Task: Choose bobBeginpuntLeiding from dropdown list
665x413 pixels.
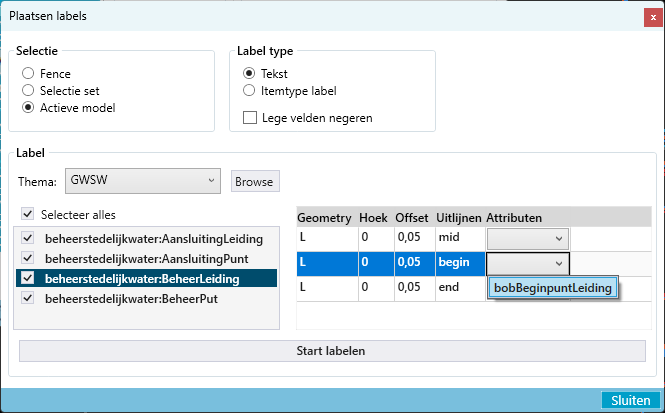Action: coord(553,288)
